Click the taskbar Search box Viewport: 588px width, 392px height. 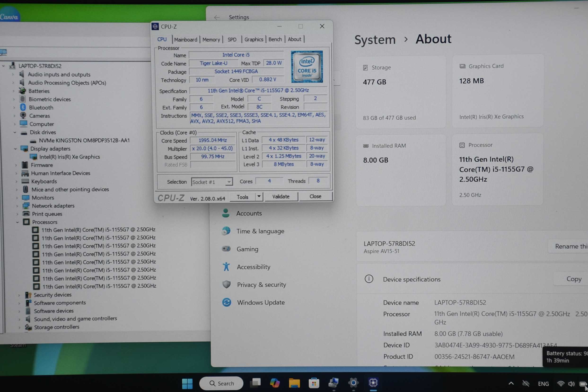pos(221,383)
